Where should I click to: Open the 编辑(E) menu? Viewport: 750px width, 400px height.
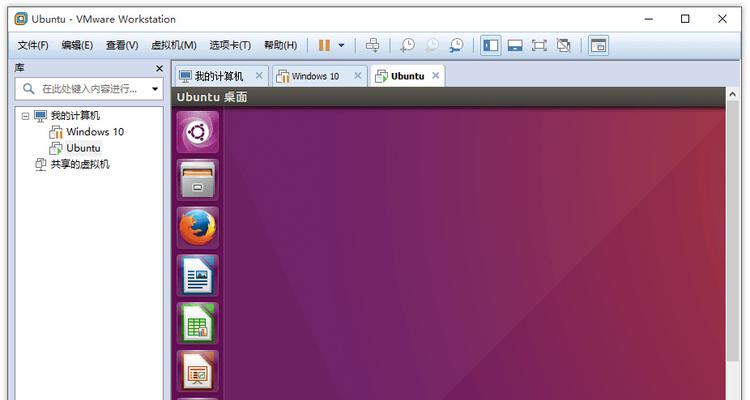point(77,45)
